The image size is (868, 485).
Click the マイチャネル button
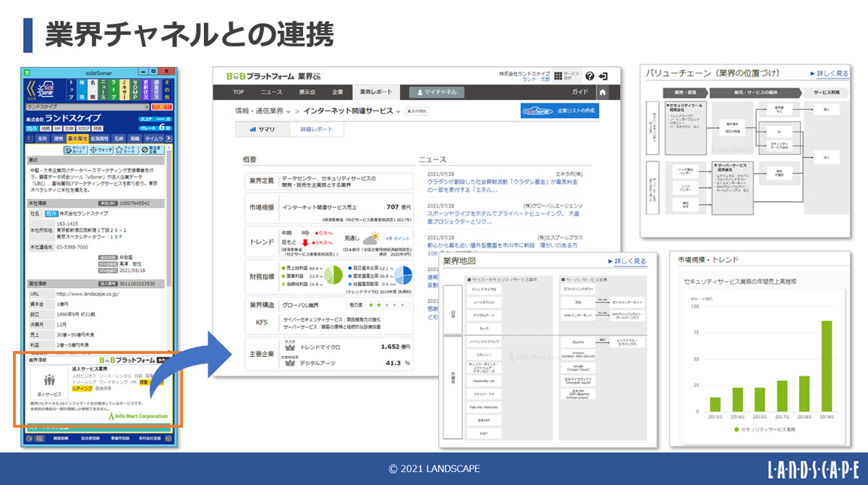pos(437,92)
